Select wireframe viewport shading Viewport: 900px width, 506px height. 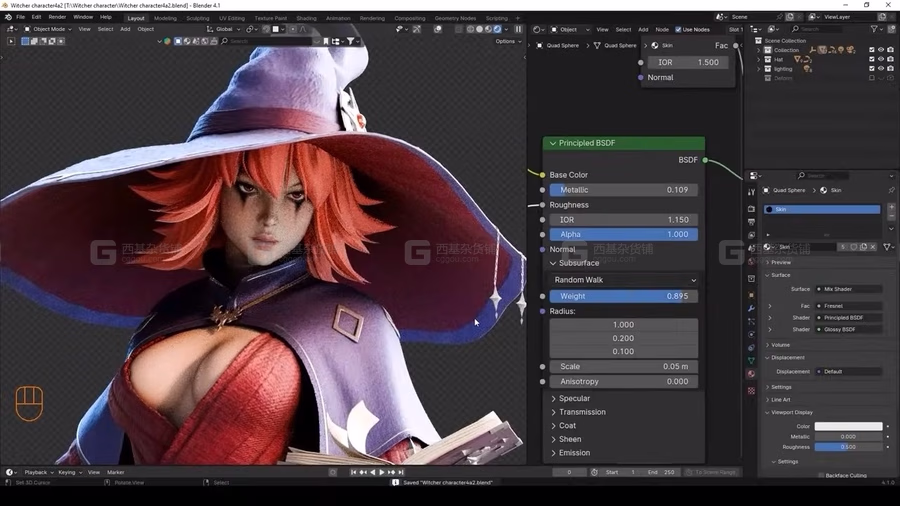pyautogui.click(x=470, y=29)
